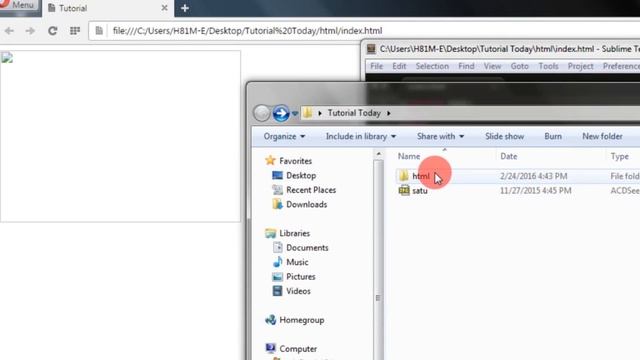Open Sublime Text Goto menu
This screenshot has width=640, height=360.
[520, 66]
